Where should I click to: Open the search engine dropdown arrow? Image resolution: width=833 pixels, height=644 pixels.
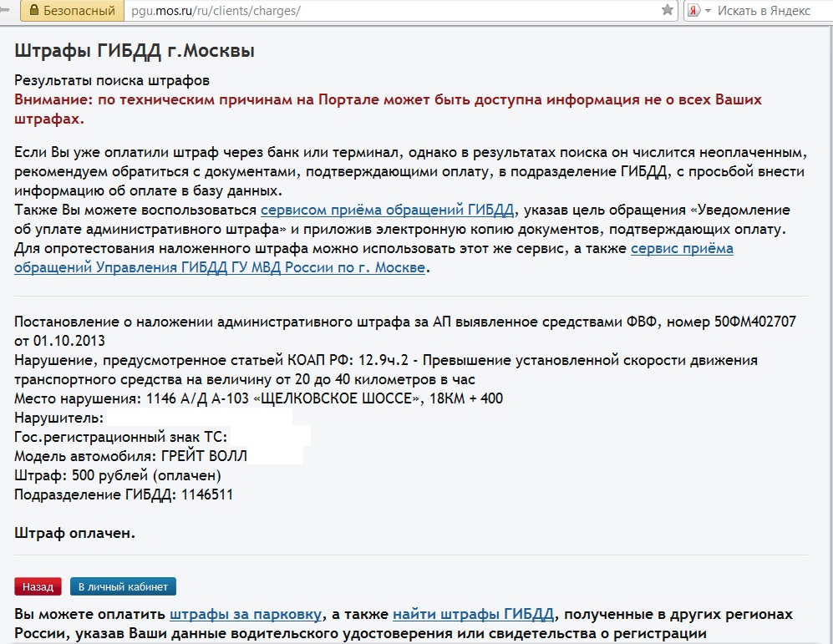pyautogui.click(x=709, y=11)
